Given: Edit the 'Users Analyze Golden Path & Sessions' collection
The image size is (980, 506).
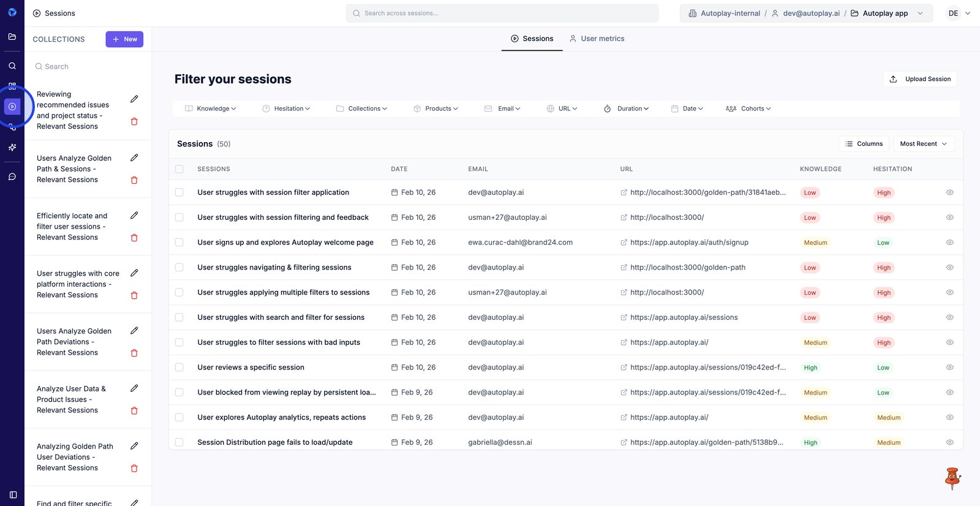Looking at the screenshot, I should 134,158.
